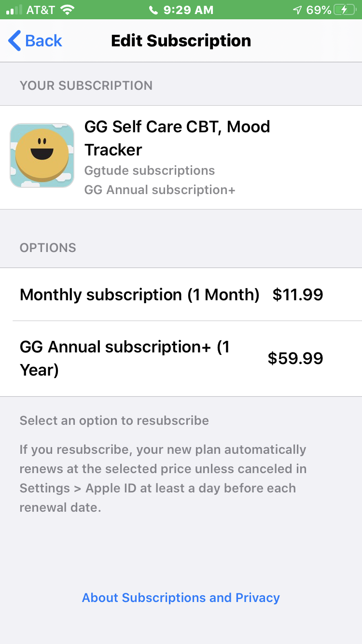This screenshot has width=362, height=644.
Task: Tap the location arrow status icon
Action: (297, 10)
